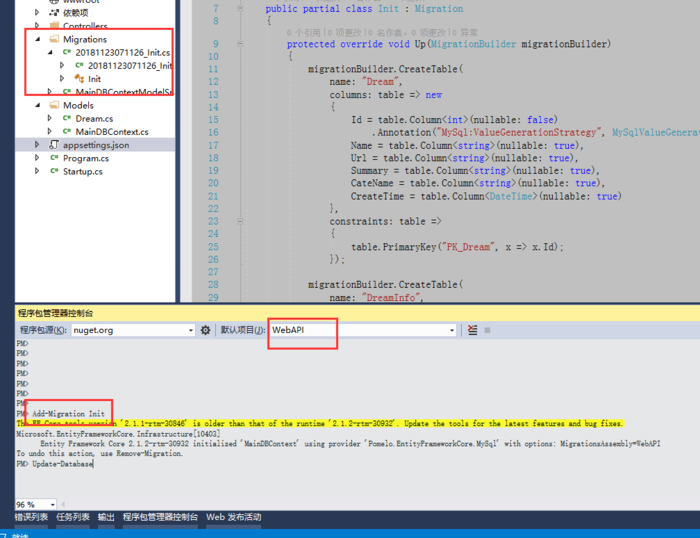The image size is (700, 538).
Task: Expand the Dream.cs node
Action: click(50, 118)
